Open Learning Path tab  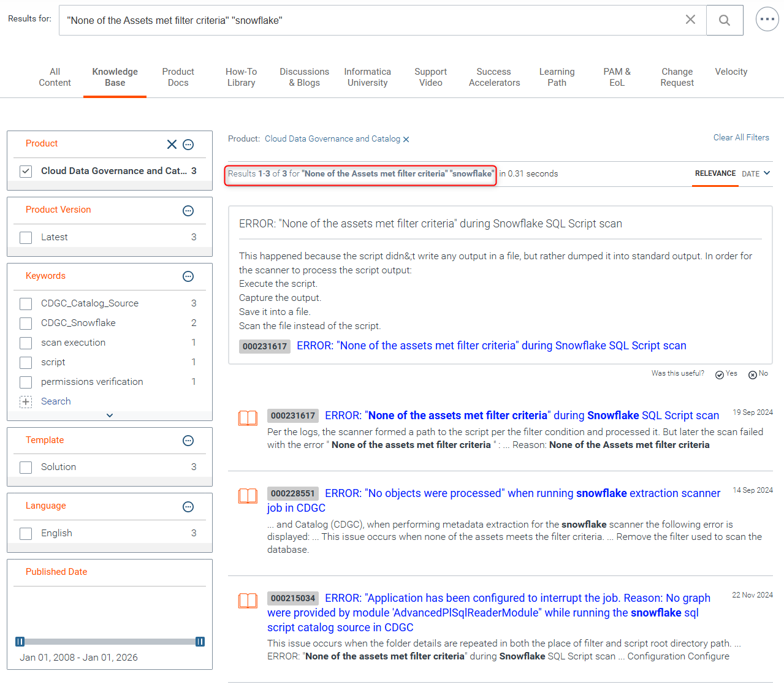[557, 77]
